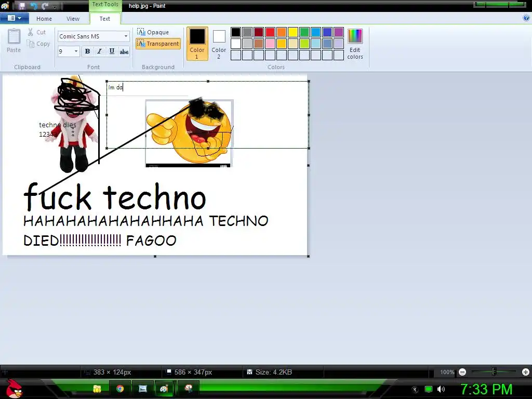Open Google Chrome from the taskbar
The height and width of the screenshot is (399, 532).
[120, 389]
